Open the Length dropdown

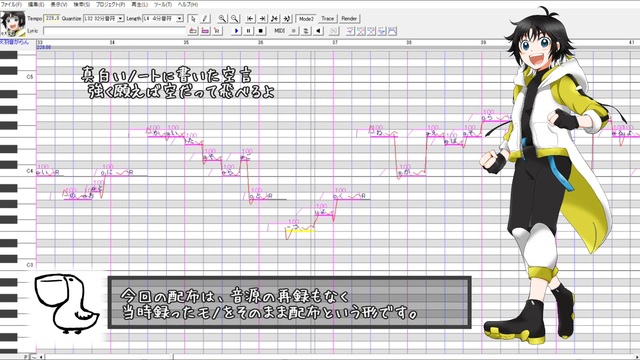pyautogui.click(x=163, y=18)
